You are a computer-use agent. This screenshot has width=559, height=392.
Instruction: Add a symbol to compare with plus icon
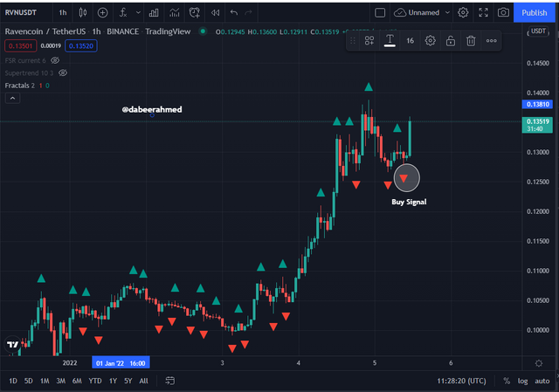point(103,13)
